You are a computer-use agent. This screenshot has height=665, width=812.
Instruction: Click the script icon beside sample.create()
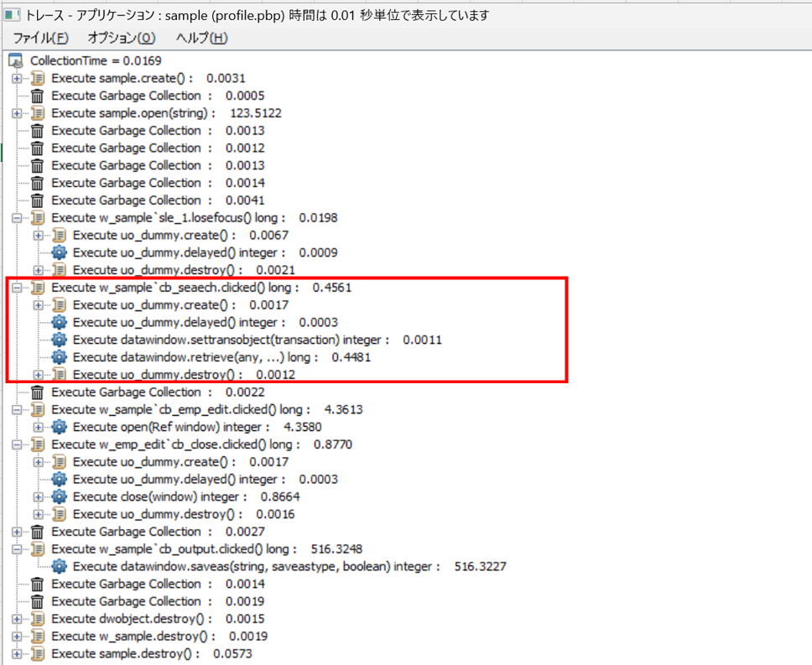pyautogui.click(x=38, y=78)
